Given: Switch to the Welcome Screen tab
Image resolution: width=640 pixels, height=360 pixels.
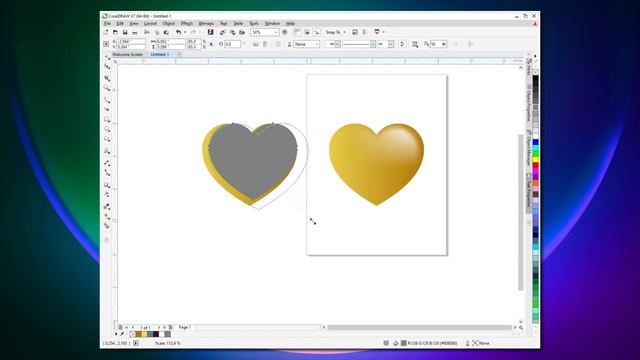Looking at the screenshot, I should coord(127,54).
